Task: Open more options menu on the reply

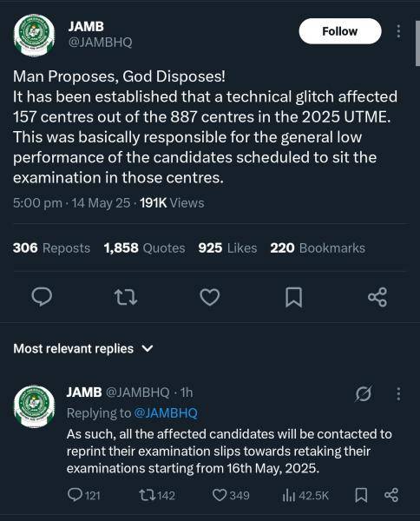Action: pyautogui.click(x=398, y=393)
